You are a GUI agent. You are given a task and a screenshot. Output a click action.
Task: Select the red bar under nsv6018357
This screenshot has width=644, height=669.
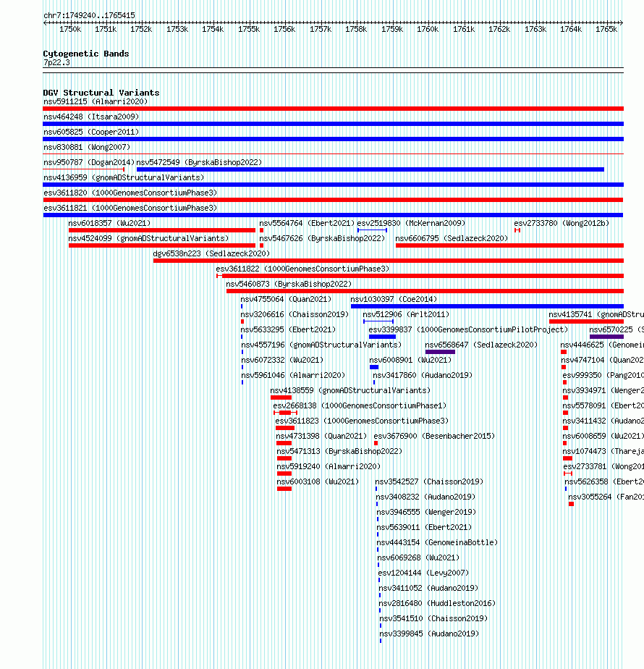161,230
